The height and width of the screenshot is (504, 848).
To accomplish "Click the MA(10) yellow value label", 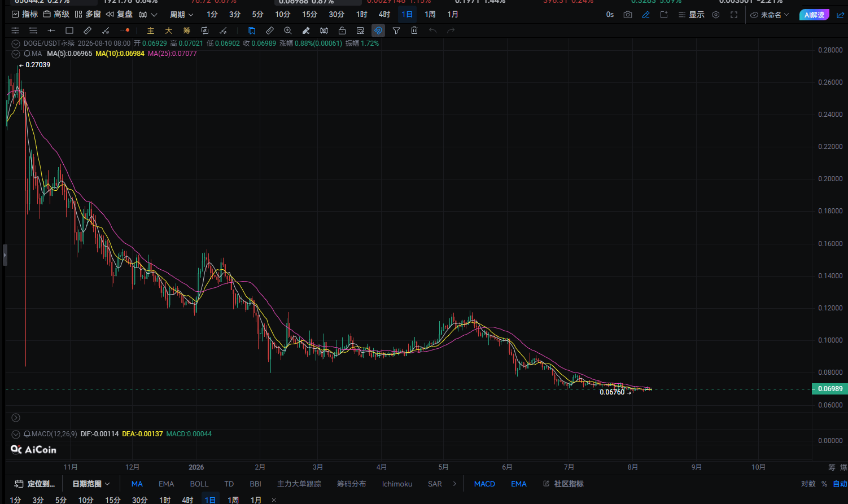I will tap(120, 54).
